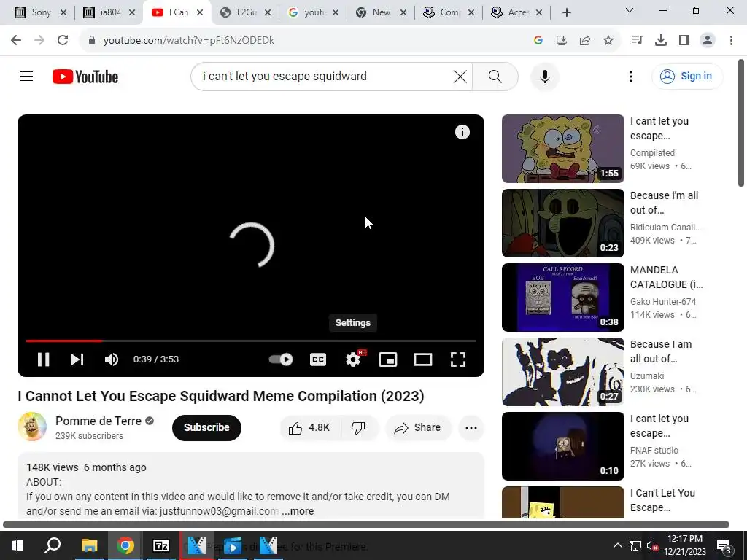
Task: Toggle closed captions (CC)
Action: pyautogui.click(x=318, y=359)
